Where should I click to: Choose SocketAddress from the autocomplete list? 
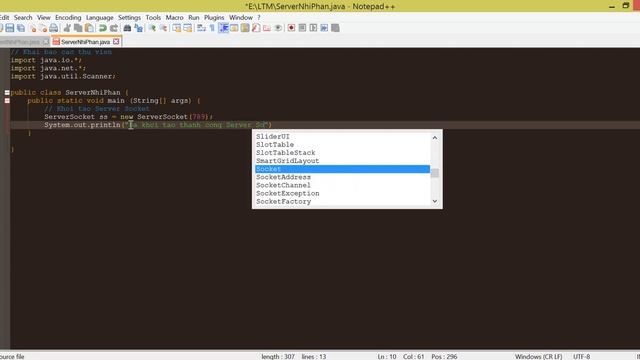point(342,177)
